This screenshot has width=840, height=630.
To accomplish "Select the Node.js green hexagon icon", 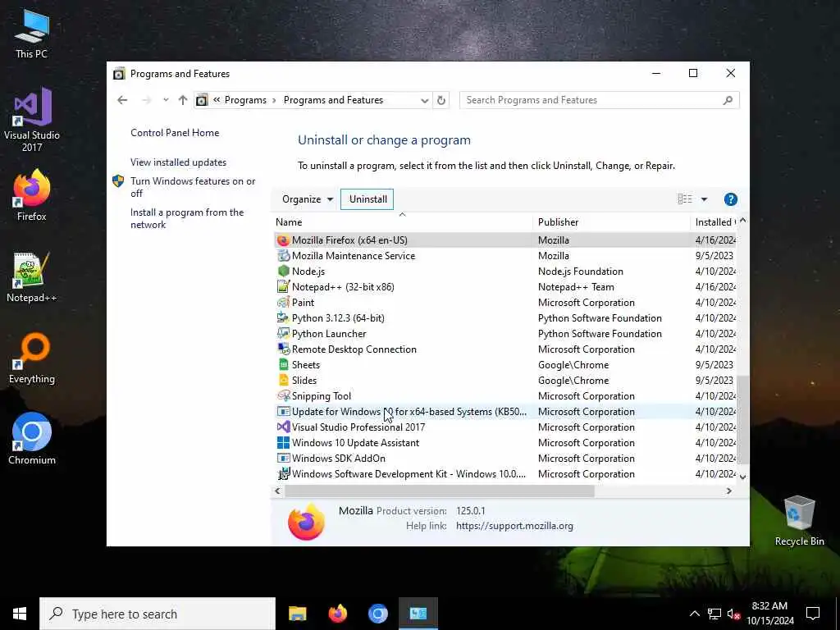I will coord(283,271).
